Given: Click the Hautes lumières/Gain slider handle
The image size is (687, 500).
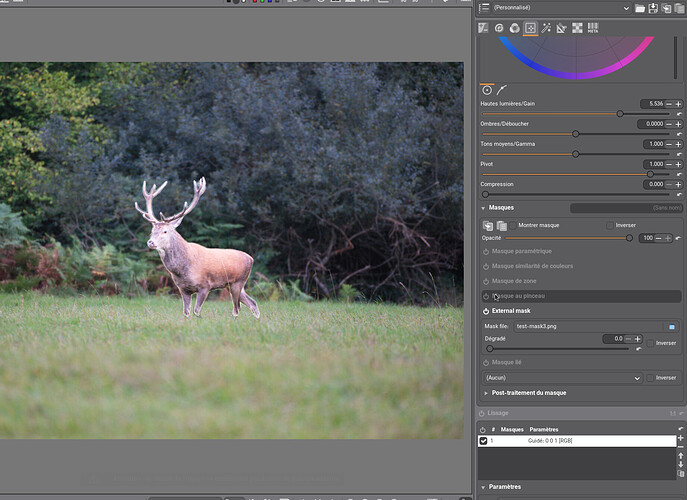Looking at the screenshot, I should [x=620, y=113].
